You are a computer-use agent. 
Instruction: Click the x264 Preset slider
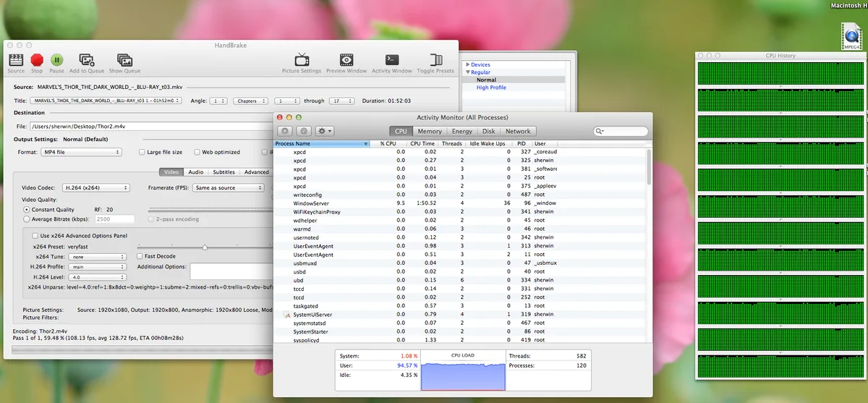point(205,247)
